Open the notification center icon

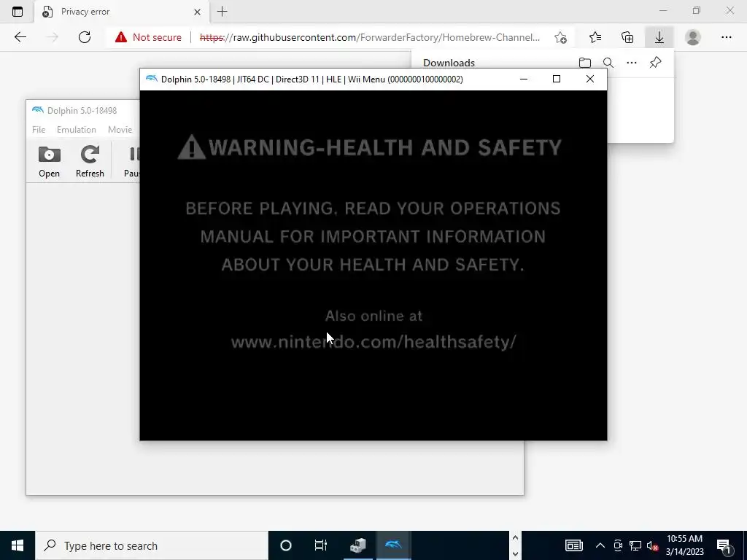click(x=724, y=545)
